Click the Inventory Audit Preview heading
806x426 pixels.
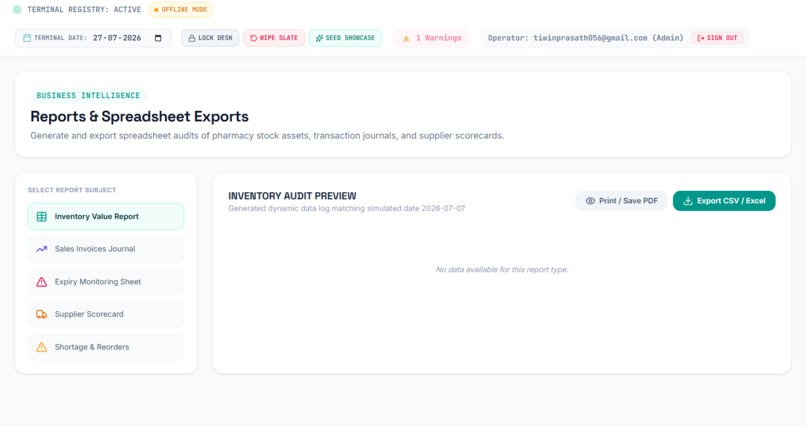(292, 196)
